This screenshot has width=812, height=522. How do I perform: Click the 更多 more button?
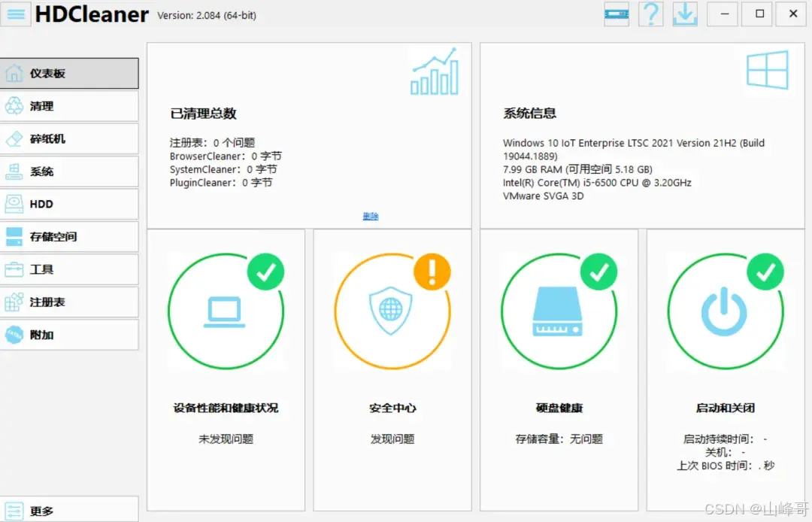69,511
